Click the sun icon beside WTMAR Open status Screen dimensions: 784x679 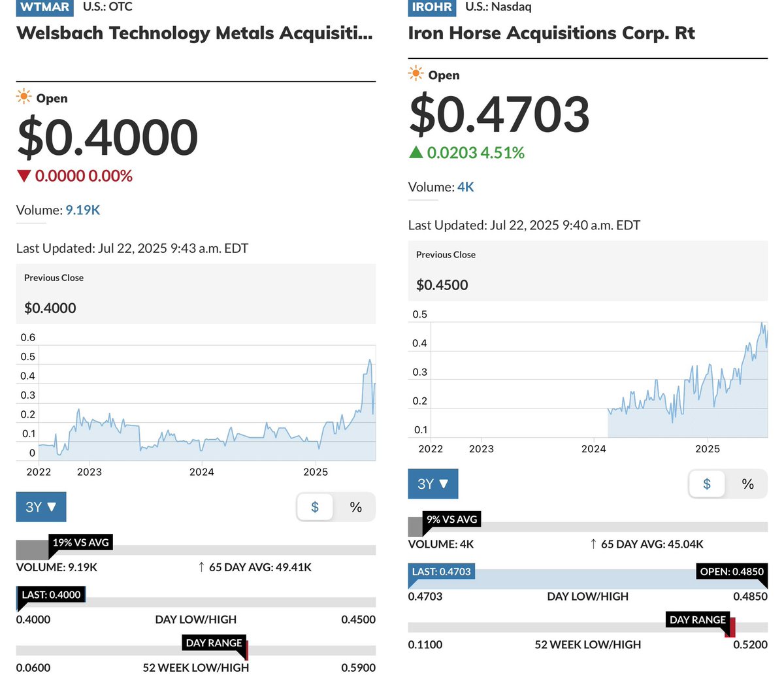[x=24, y=97]
